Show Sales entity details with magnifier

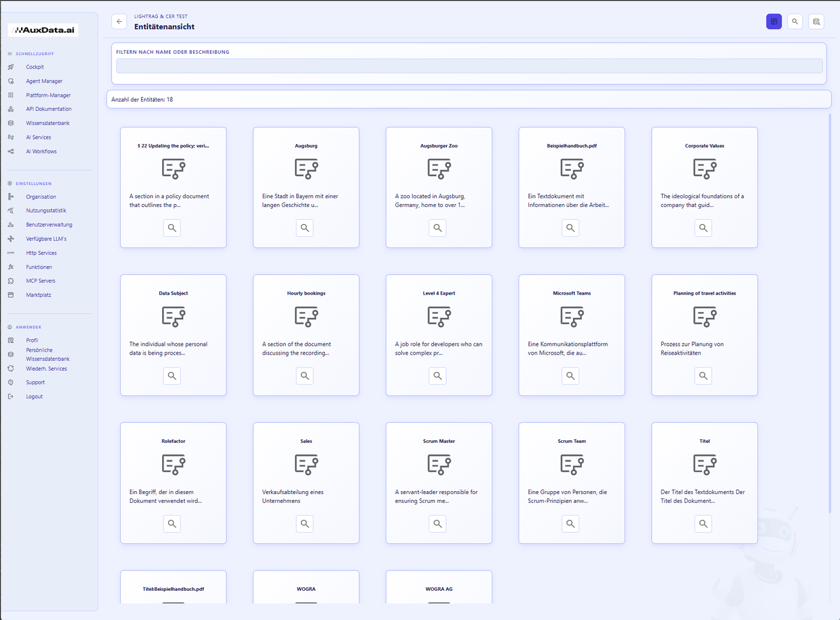click(305, 524)
